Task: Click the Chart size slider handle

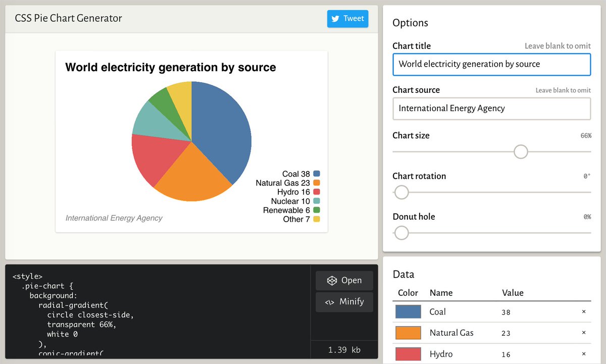Action: (x=521, y=151)
